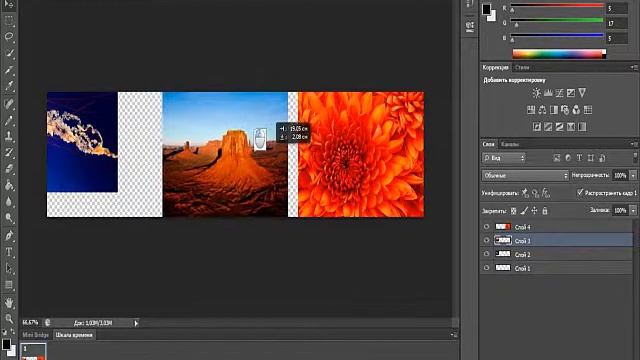Screen dimensions: 640x360
Task: Click the R channel slider
Action: pos(557,7)
